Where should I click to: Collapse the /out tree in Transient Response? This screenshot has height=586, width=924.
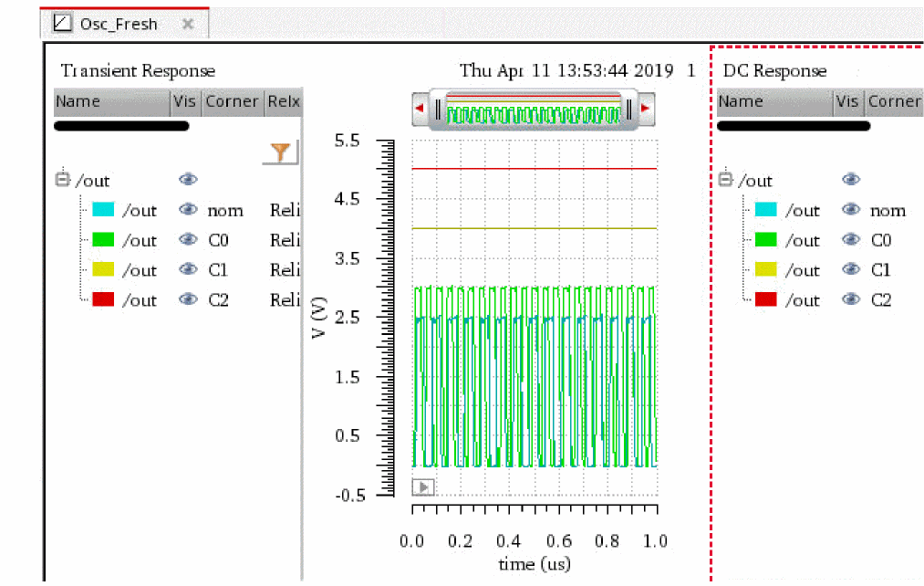click(63, 180)
